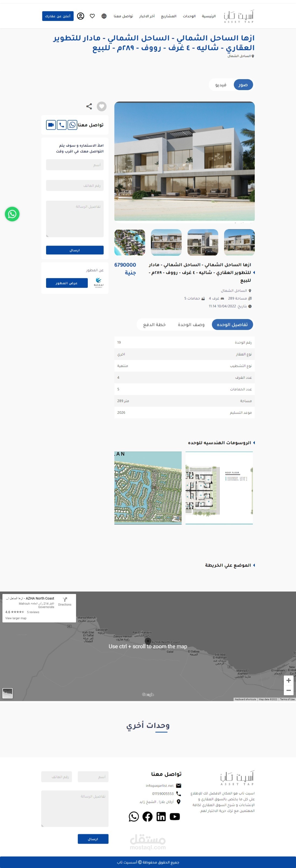
Task: Go to الرئيسية in navigation menu
Action: point(208,16)
